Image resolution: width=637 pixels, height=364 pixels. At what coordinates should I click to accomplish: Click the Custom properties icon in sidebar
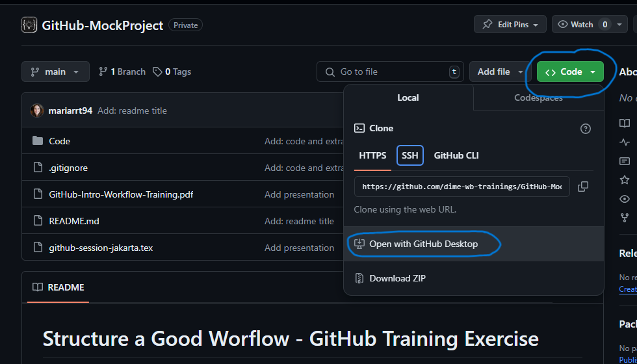625,161
